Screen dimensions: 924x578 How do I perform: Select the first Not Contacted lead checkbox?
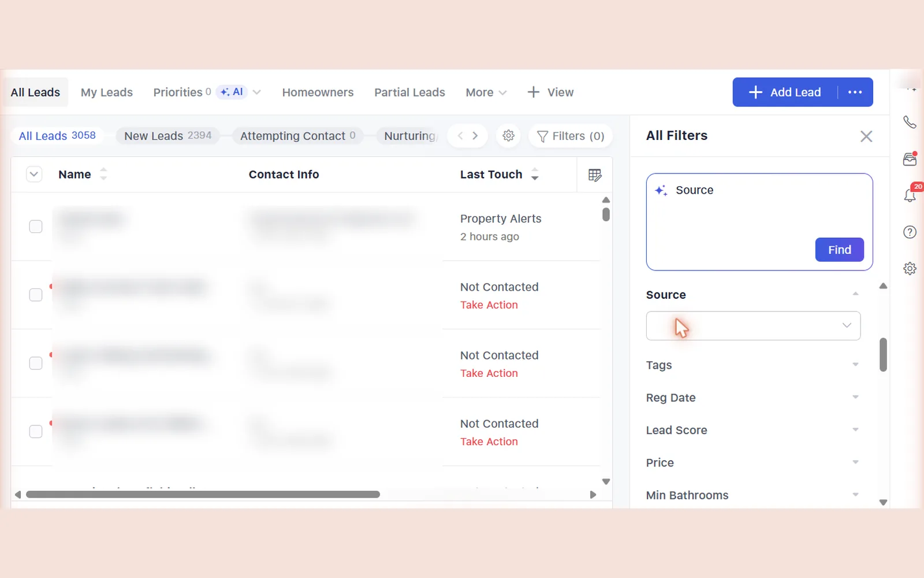click(36, 295)
